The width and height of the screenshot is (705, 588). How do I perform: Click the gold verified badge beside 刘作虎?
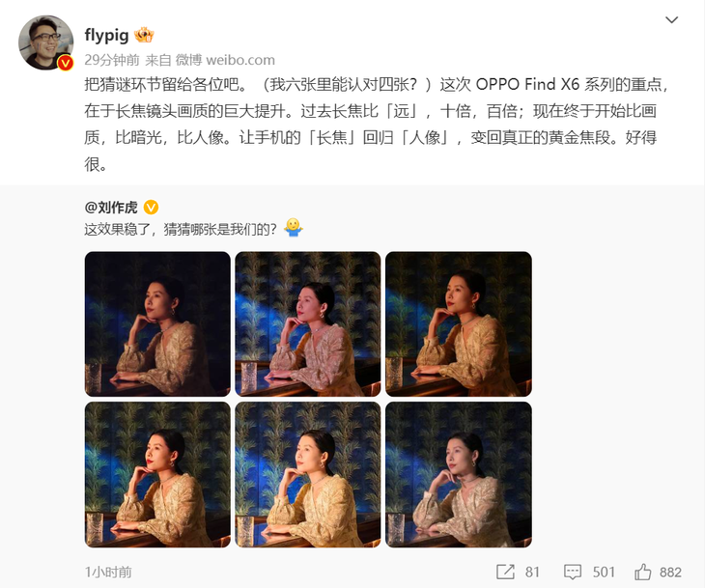(x=151, y=208)
